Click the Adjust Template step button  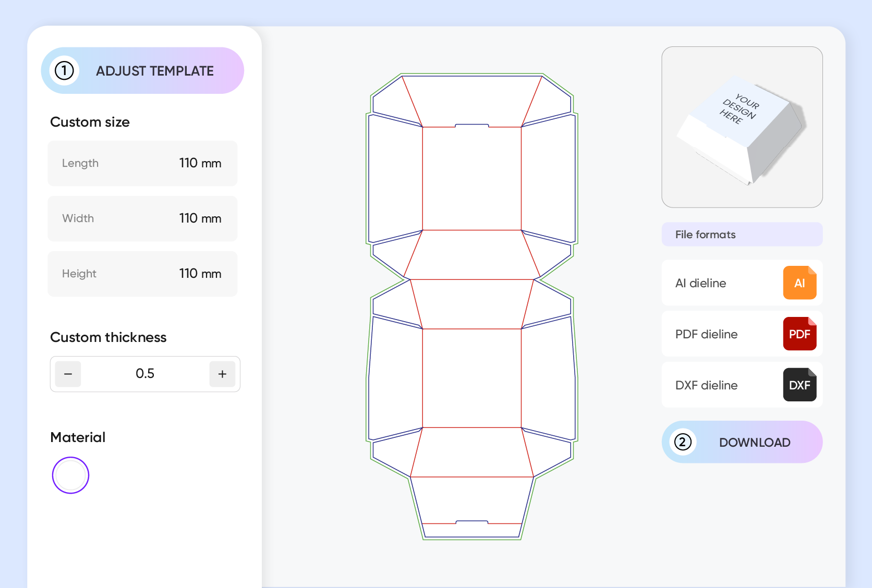(x=142, y=71)
